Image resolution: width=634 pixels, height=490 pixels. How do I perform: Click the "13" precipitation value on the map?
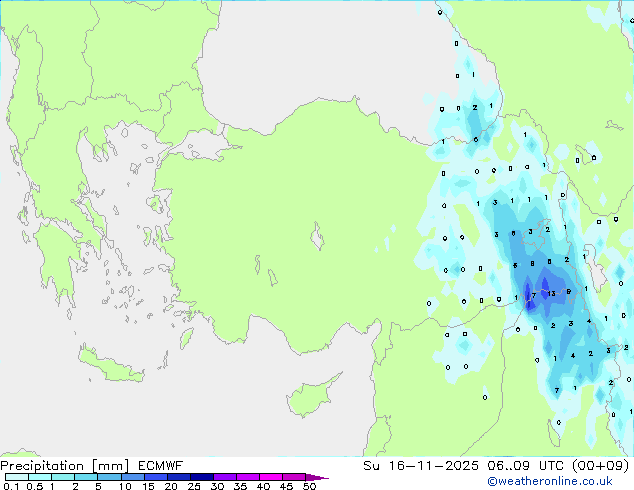coord(552,294)
